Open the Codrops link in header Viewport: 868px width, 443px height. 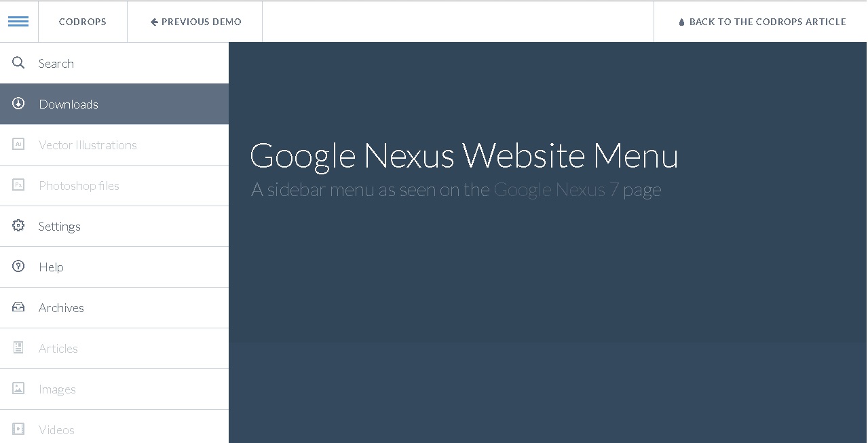pos(83,22)
